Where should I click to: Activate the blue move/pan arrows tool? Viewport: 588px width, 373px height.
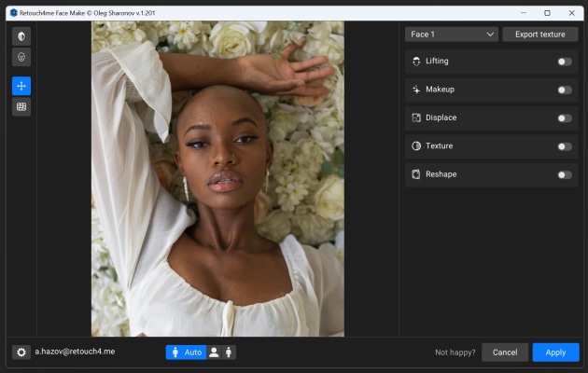point(21,86)
